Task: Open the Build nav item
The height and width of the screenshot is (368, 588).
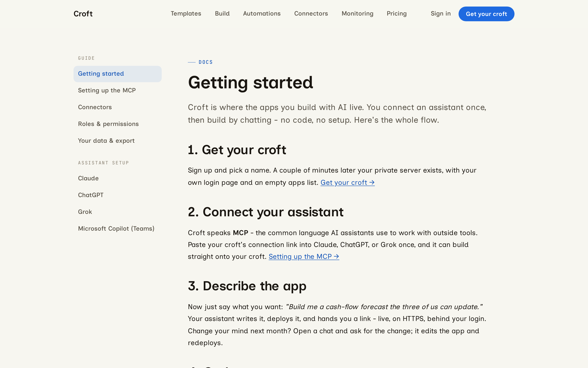Action: 222,14
